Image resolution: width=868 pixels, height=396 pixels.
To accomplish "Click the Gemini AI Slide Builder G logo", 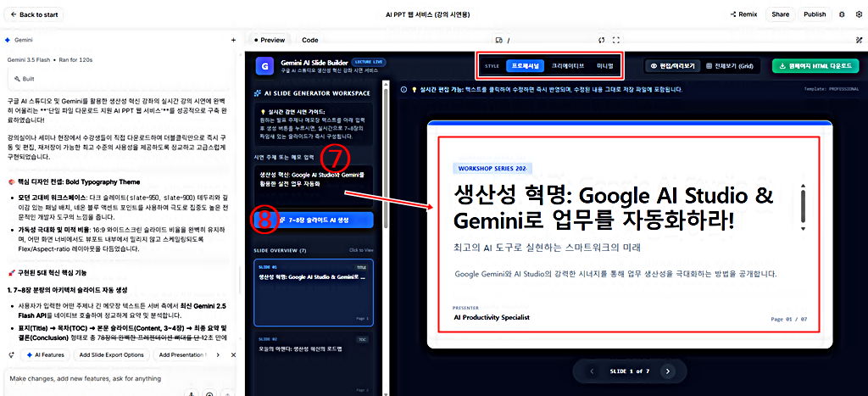I will click(265, 66).
